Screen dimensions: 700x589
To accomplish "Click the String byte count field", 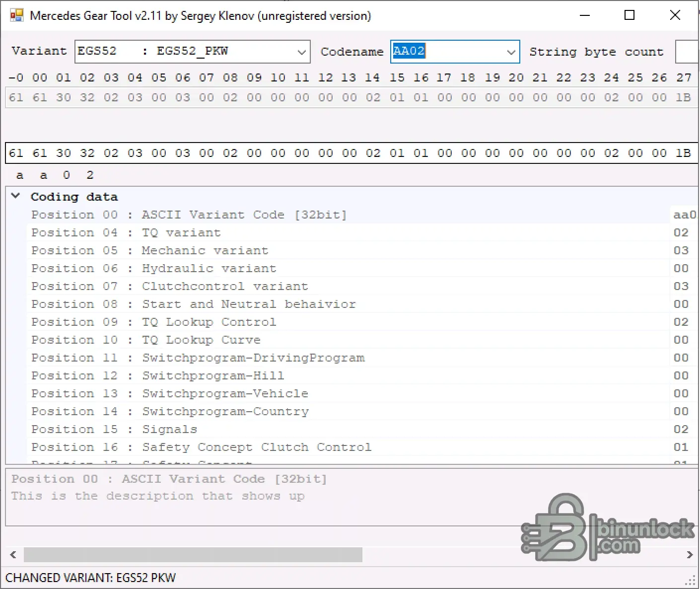I will [687, 52].
